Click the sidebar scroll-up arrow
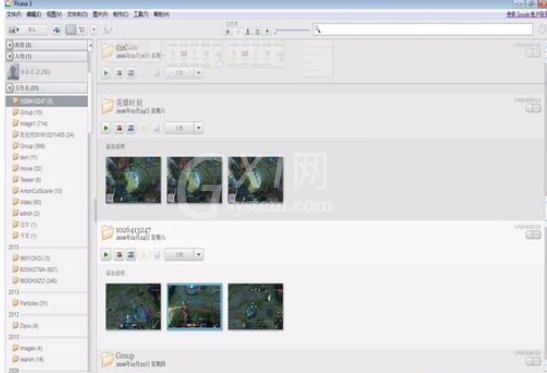Image resolution: width=547 pixels, height=373 pixels. (90, 45)
